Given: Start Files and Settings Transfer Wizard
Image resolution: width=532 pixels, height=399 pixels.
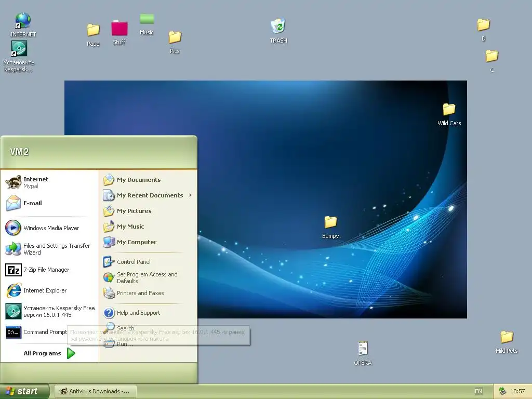Looking at the screenshot, I should (x=49, y=249).
